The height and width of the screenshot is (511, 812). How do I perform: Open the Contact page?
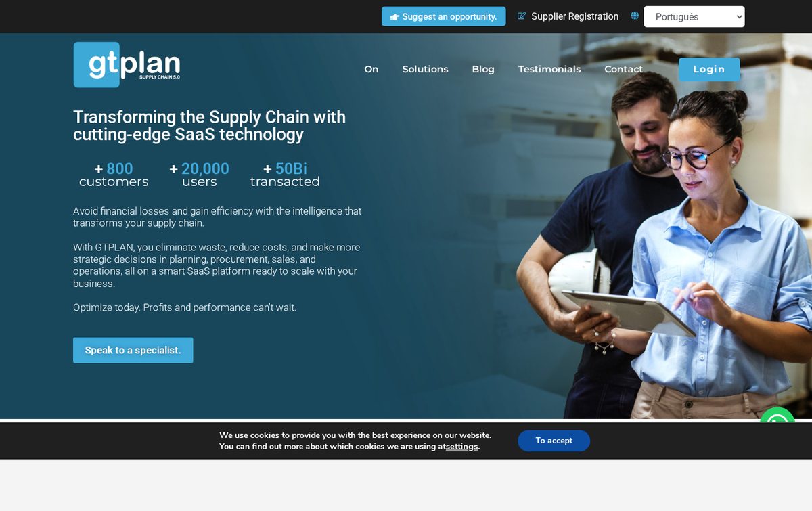click(x=623, y=69)
